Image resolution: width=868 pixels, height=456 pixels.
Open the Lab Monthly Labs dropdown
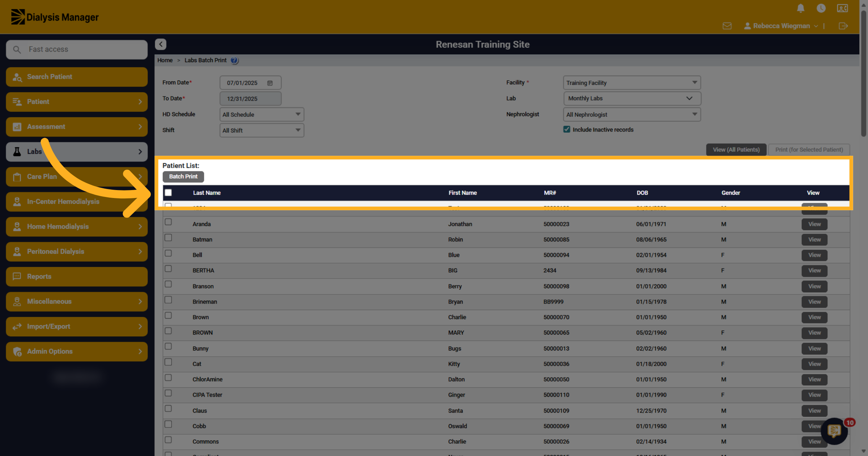[x=632, y=98]
